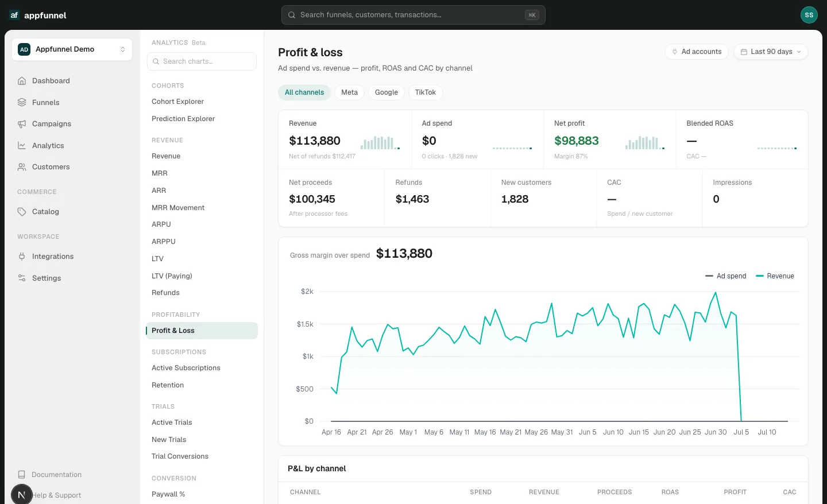
Task: Expand the Appfunnel Demo workspace switcher
Action: click(x=72, y=49)
